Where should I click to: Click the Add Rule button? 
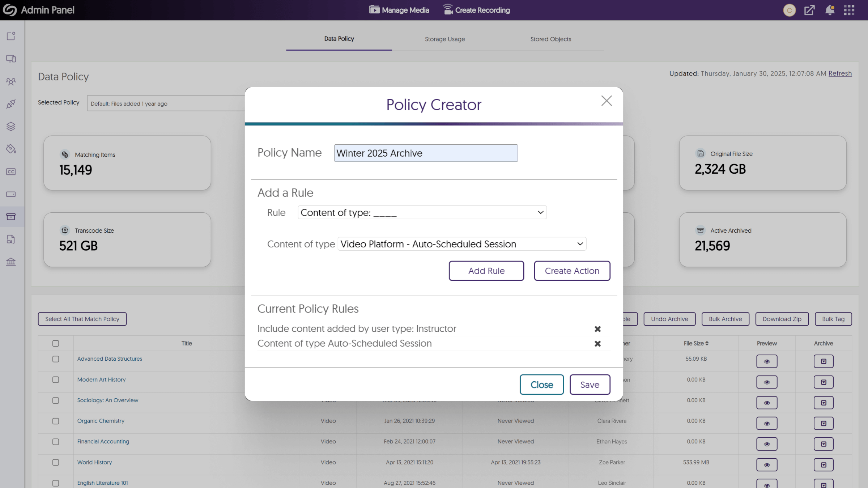click(x=486, y=270)
